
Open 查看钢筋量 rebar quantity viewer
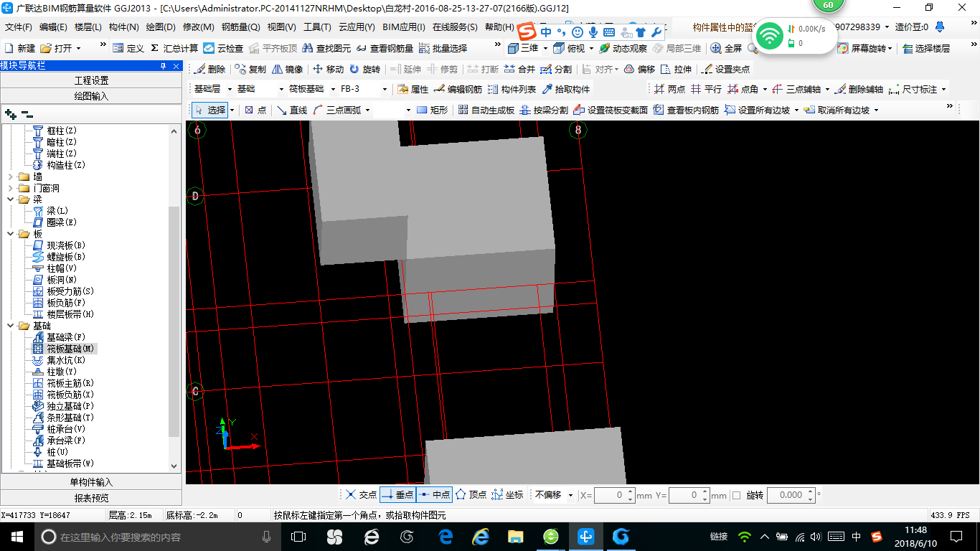[x=385, y=48]
